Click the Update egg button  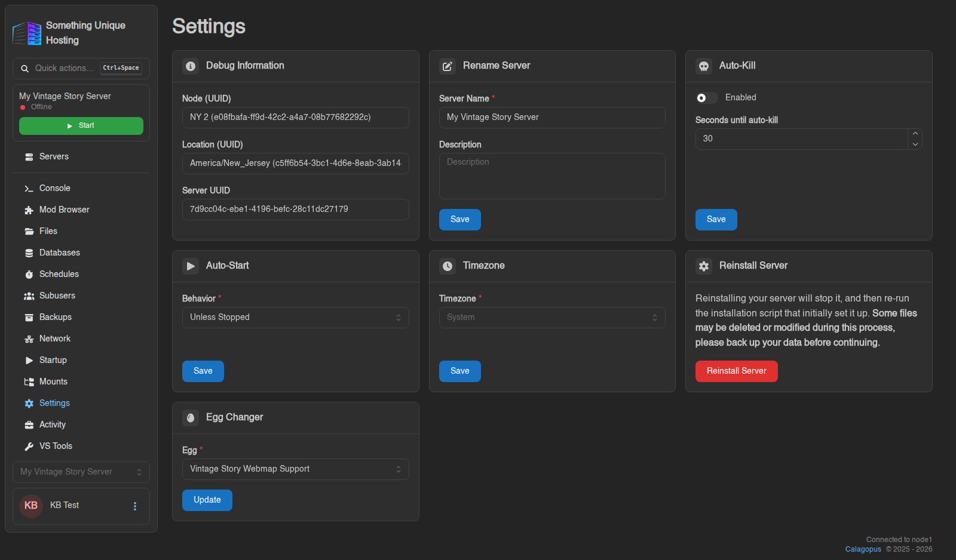point(207,500)
